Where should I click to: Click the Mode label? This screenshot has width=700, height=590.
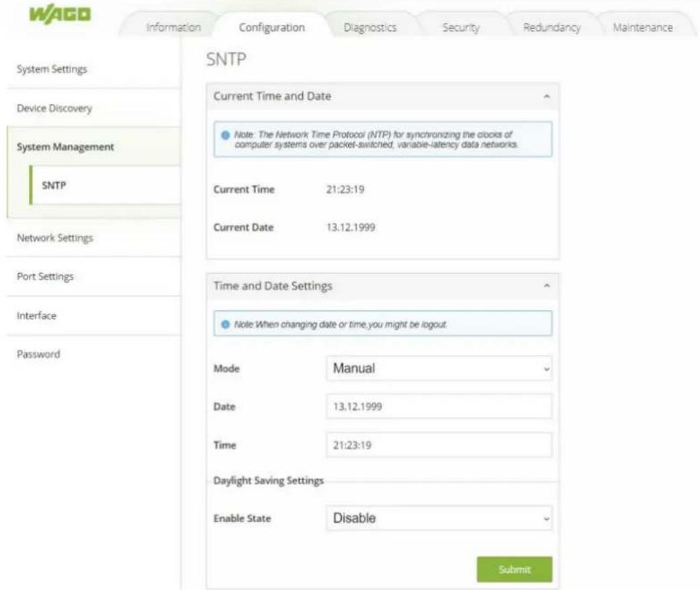(x=226, y=368)
